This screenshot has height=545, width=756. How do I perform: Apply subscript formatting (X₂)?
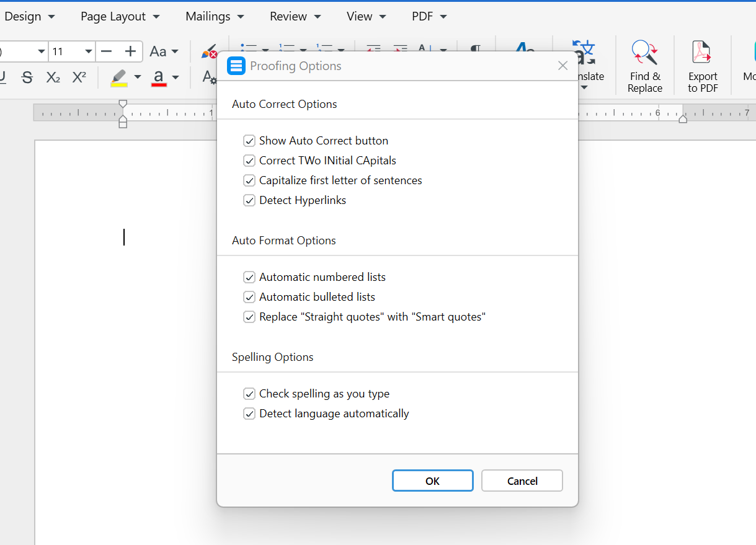tap(53, 78)
